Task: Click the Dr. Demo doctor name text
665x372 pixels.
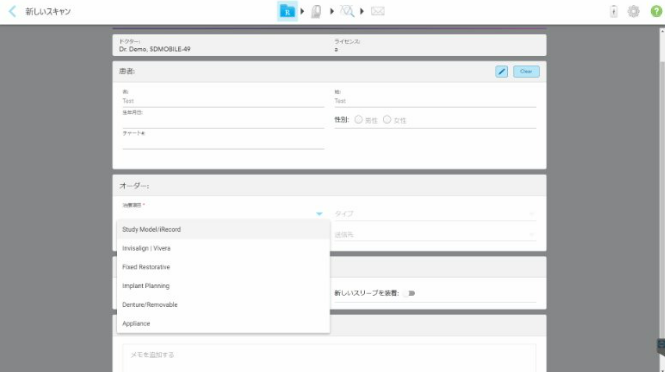Action: 154,49
